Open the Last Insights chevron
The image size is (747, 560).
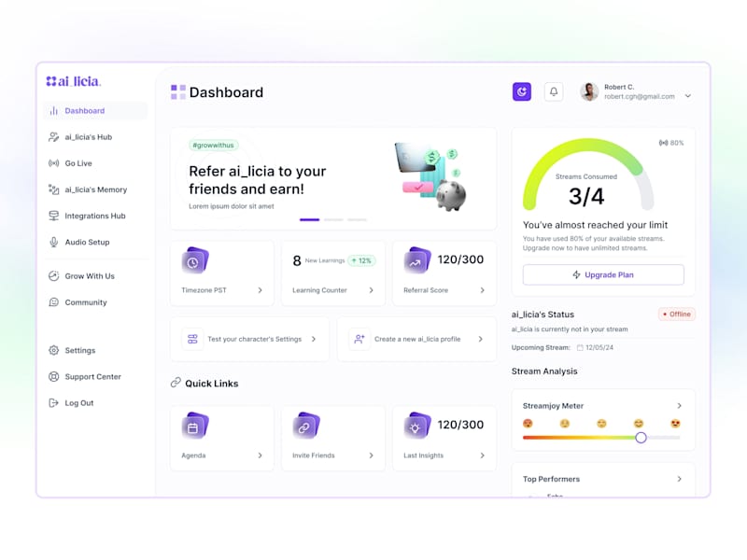point(482,455)
